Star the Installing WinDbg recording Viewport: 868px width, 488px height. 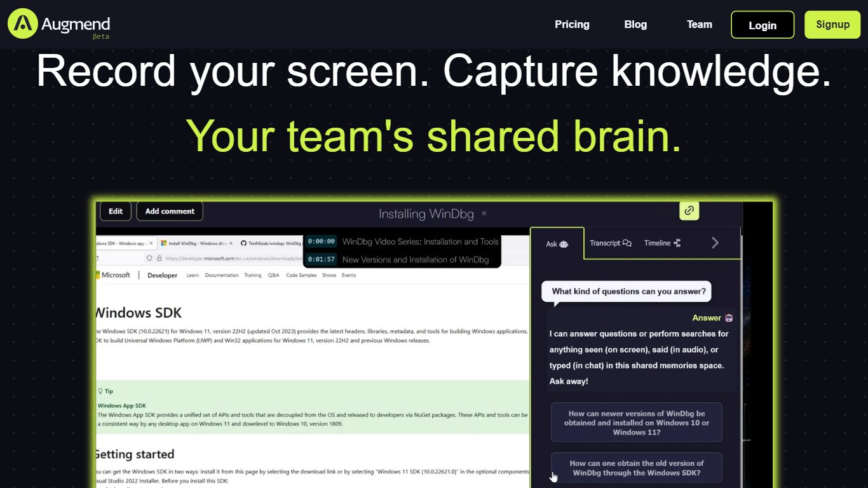click(484, 213)
